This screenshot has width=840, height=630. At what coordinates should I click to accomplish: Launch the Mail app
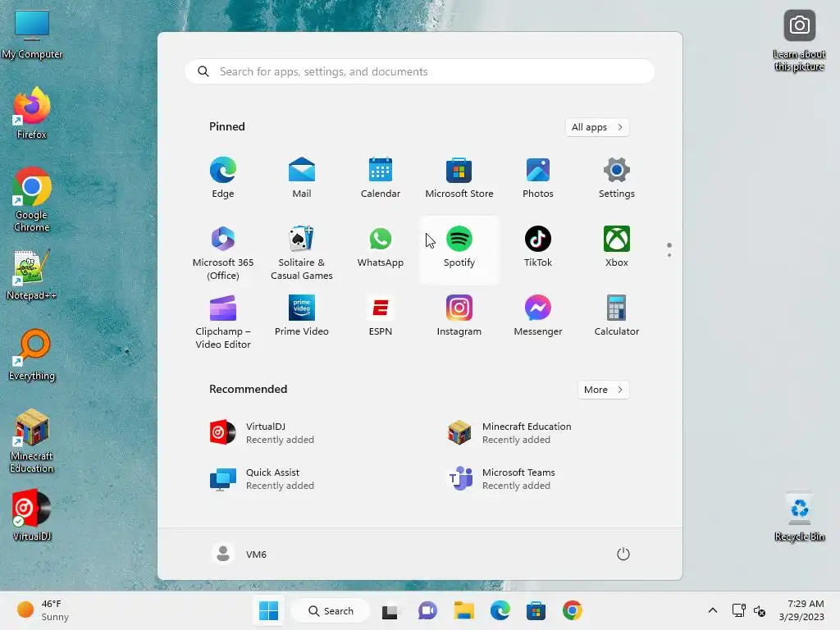(x=302, y=178)
